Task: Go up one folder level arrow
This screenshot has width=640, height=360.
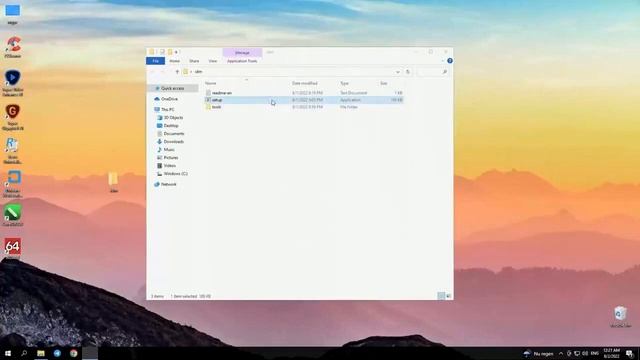Action: point(177,72)
